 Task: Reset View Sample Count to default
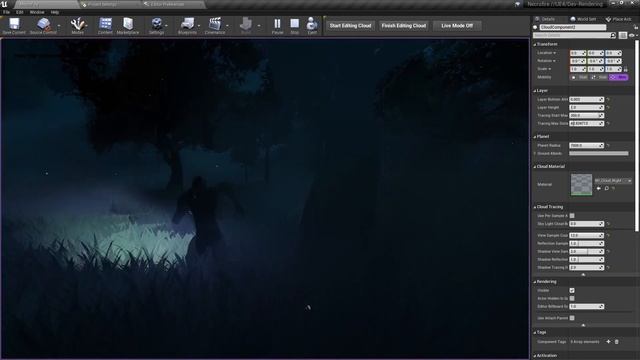[x=608, y=236]
